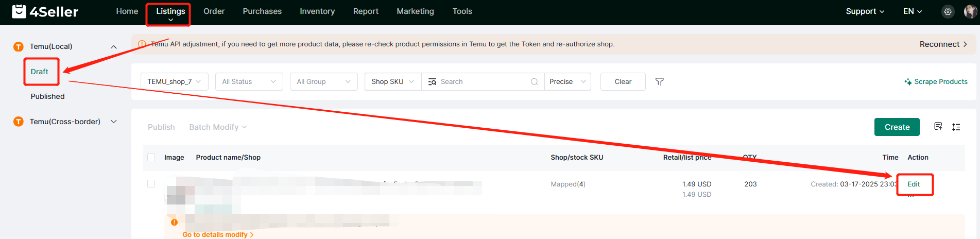The height and width of the screenshot is (239, 980).
Task: Open the TEMU_shop_7 shop dropdown
Action: point(174,81)
